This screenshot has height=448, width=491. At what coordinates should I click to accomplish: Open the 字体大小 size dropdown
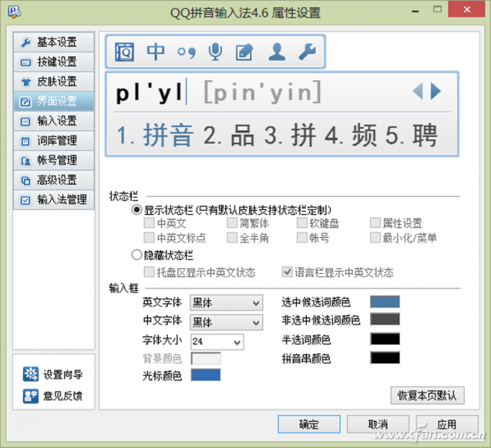(x=217, y=342)
